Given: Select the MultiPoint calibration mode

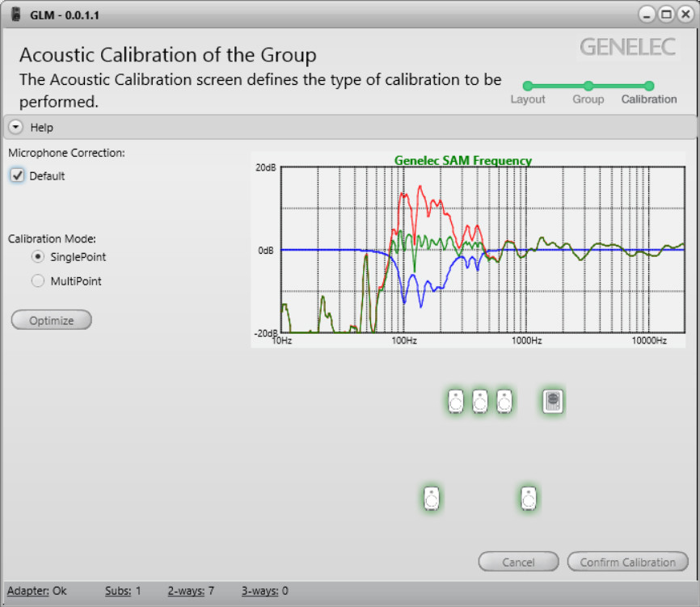Looking at the screenshot, I should point(37,280).
